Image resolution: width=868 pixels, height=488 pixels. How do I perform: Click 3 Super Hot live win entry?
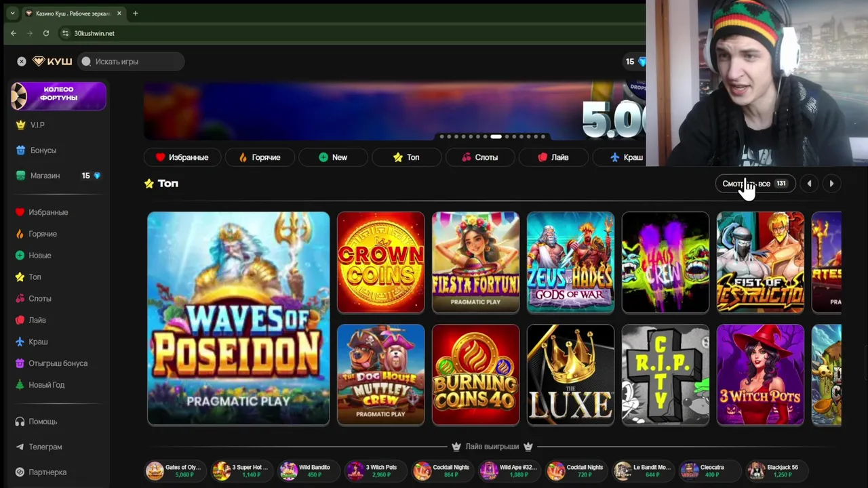pos(241,470)
